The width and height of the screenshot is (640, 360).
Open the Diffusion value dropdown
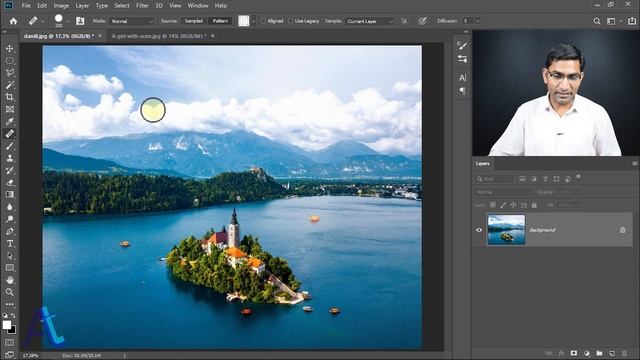tap(478, 21)
